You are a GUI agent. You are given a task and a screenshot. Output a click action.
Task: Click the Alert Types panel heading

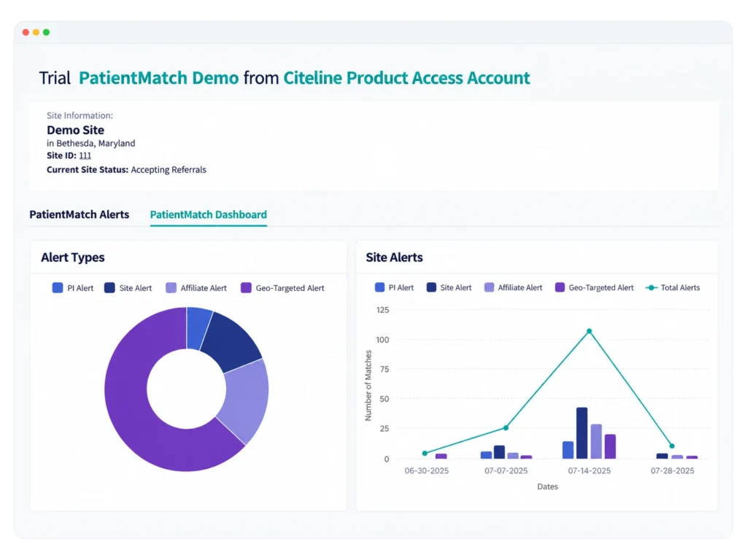pyautogui.click(x=72, y=257)
